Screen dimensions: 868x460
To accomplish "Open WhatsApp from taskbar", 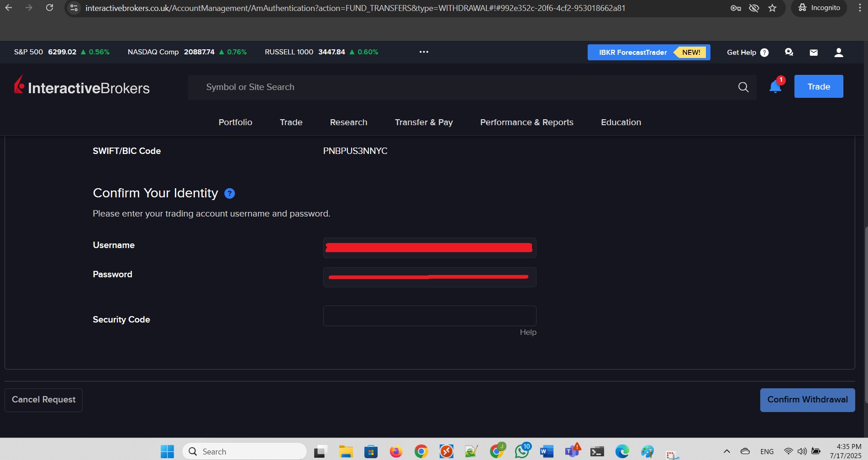I will 522,451.
